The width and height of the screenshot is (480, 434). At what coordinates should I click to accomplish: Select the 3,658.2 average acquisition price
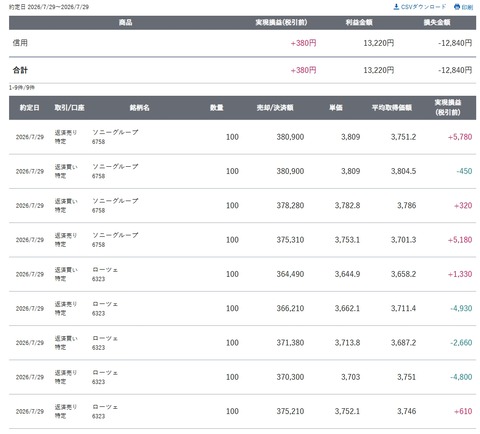(x=403, y=274)
